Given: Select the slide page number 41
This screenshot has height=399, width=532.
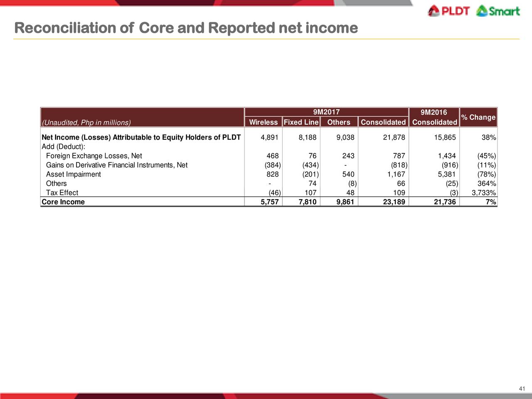Looking at the screenshot, I should click(x=522, y=389).
